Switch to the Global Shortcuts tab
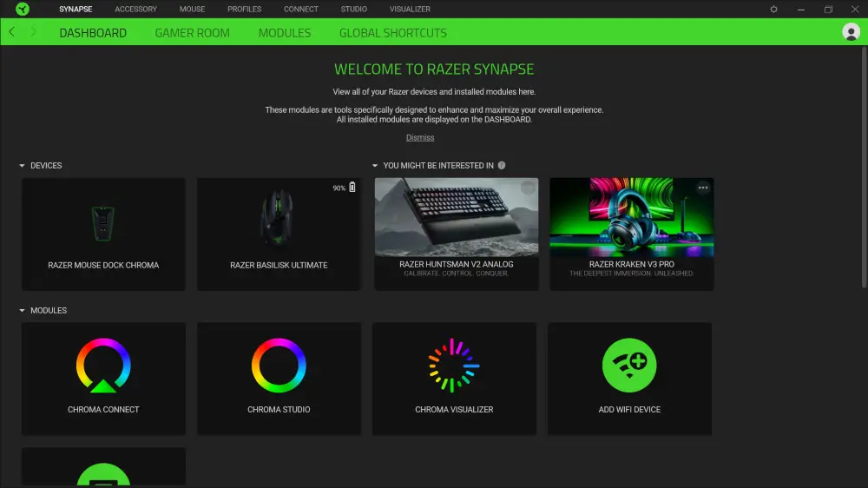The width and height of the screenshot is (868, 488). tap(393, 33)
